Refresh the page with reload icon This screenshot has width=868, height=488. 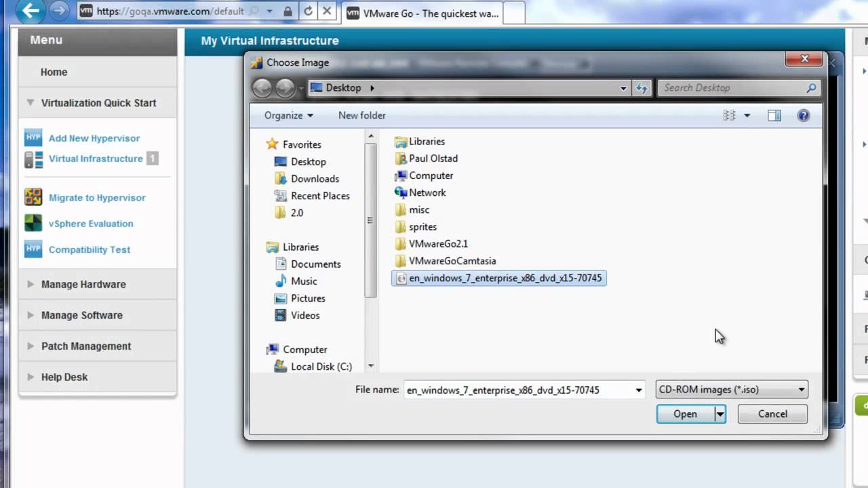308,11
